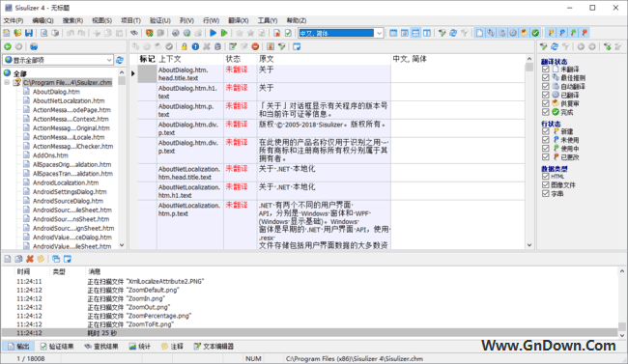Viewport: 628px width, 364px height.
Task: Click the 中文, 简体 column header
Action: coord(458,59)
